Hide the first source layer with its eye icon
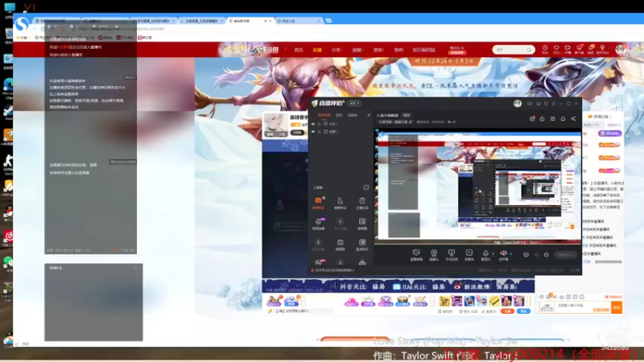644x362 pixels. [313, 124]
